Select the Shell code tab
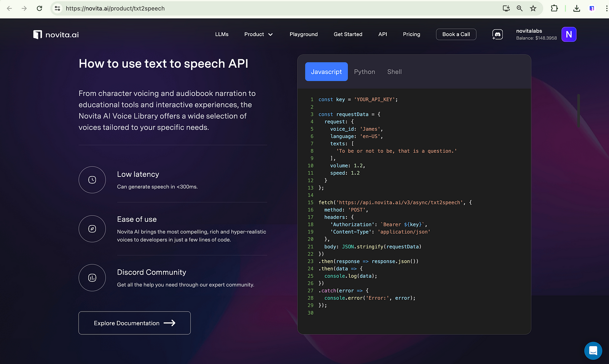Screen dimensions: 609x364 pyautogui.click(x=394, y=72)
